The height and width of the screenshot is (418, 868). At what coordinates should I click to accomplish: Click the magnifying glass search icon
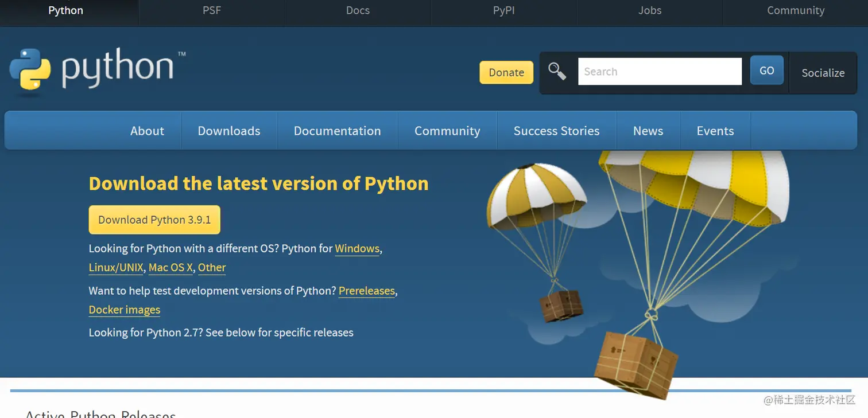pyautogui.click(x=557, y=72)
